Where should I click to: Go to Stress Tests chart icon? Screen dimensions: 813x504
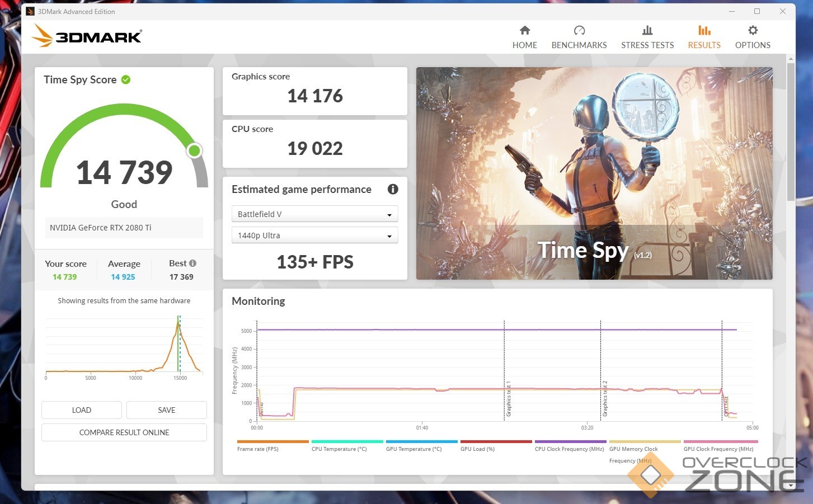(647, 31)
